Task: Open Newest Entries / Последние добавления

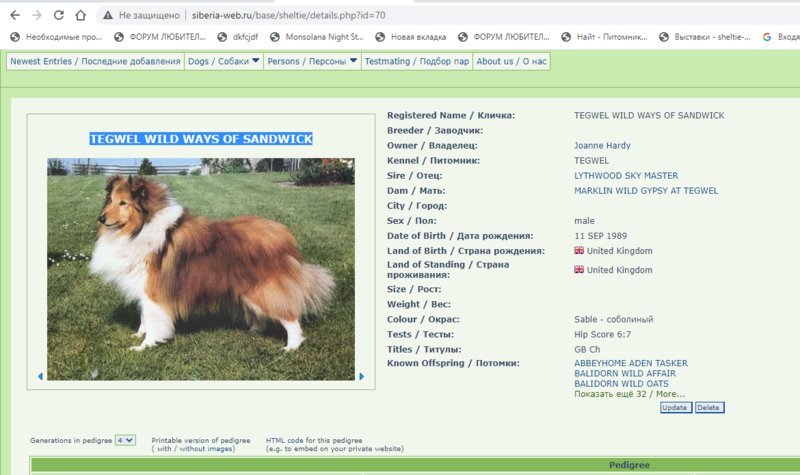Action: tap(95, 61)
